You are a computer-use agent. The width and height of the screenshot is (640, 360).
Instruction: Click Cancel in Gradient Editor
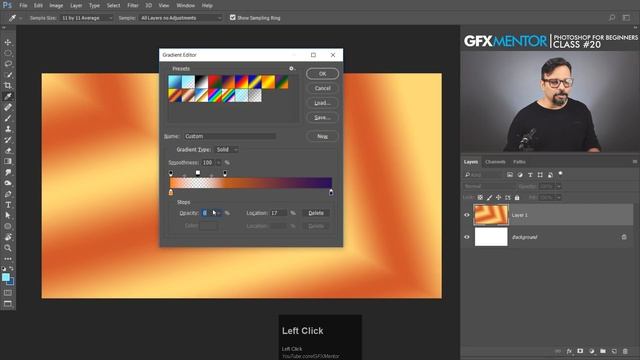click(x=322, y=88)
